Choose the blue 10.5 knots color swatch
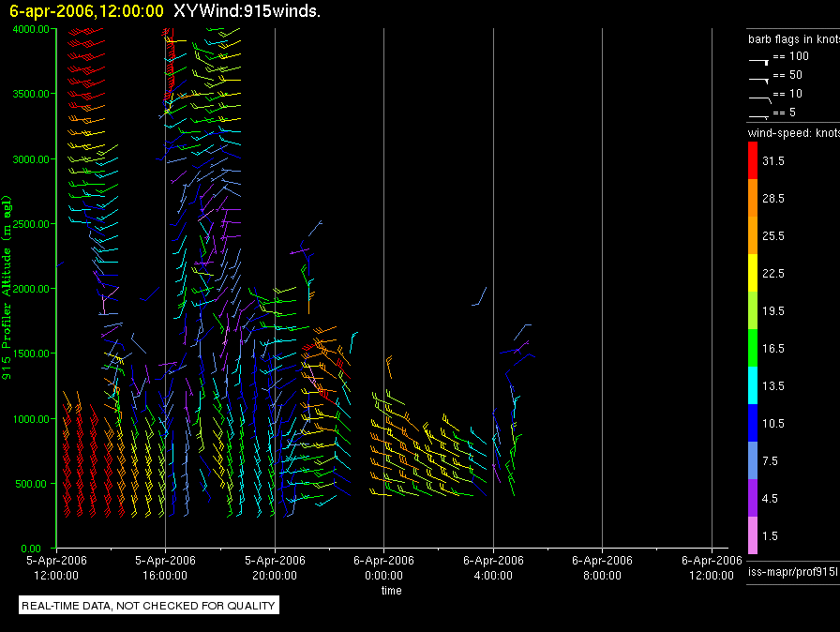 click(x=752, y=423)
